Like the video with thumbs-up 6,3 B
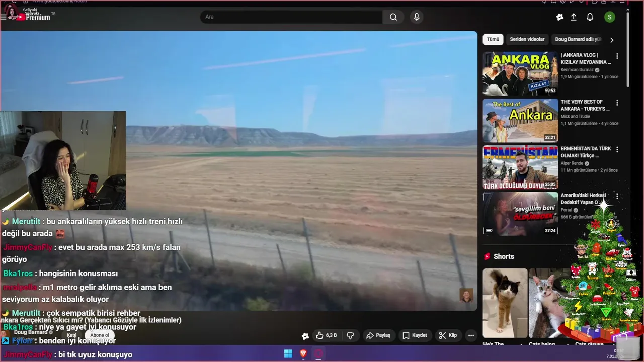This screenshot has height=362, width=644. 326,335
